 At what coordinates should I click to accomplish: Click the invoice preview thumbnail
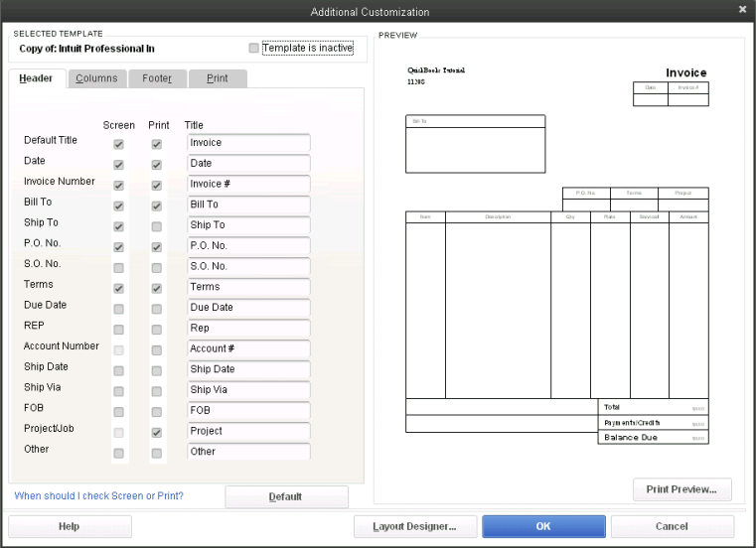click(x=557, y=255)
